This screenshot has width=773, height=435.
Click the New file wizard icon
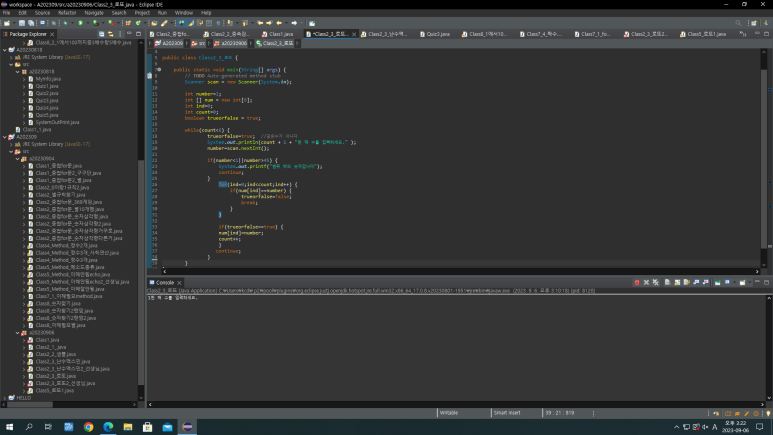pos(7,23)
